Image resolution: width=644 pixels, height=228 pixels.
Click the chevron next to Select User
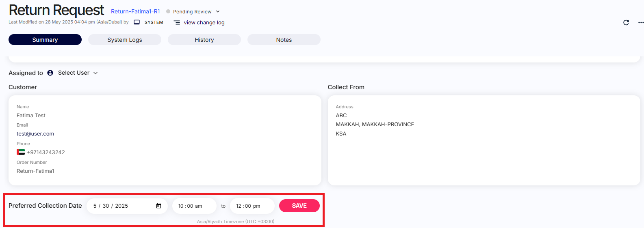click(x=95, y=73)
